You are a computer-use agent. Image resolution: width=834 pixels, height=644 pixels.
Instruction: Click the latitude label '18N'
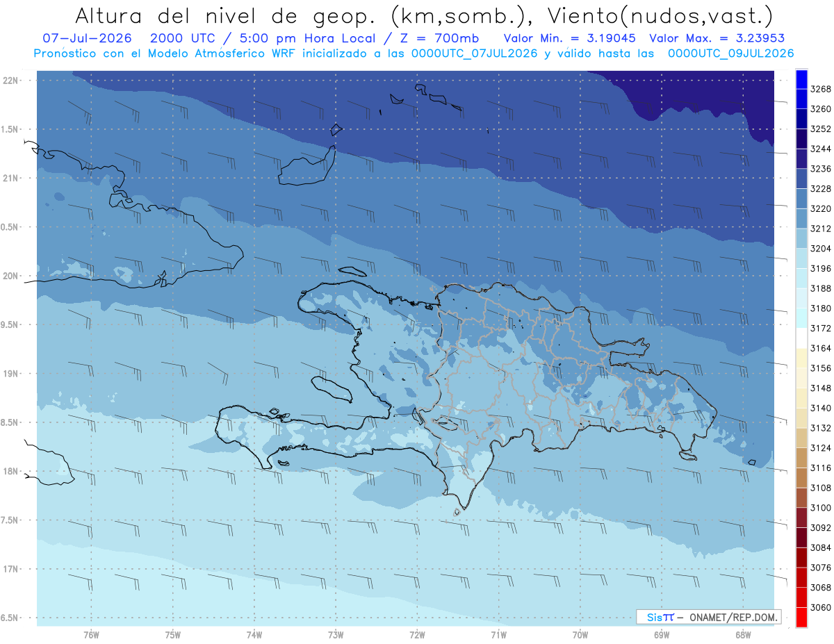click(x=11, y=472)
